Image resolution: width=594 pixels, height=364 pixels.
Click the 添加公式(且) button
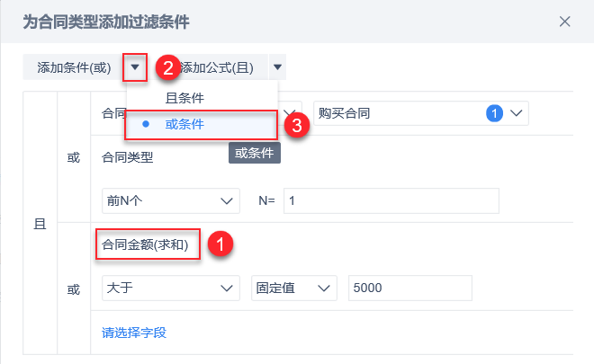(x=222, y=67)
